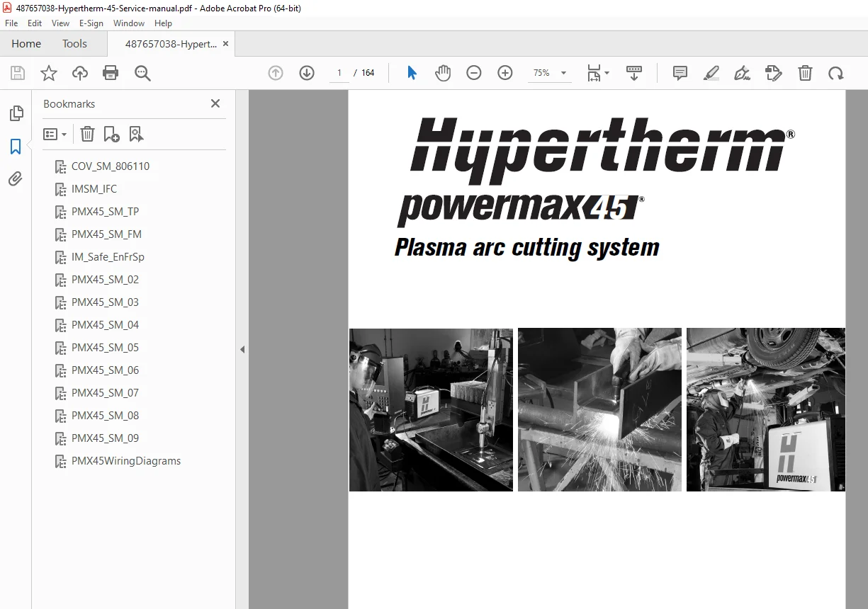Open bookmark PMX45_SM_TP
This screenshot has height=609, width=868.
(105, 212)
